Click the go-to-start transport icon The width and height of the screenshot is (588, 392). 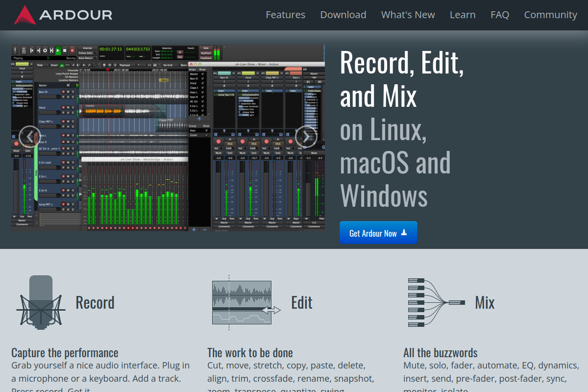(x=32, y=50)
